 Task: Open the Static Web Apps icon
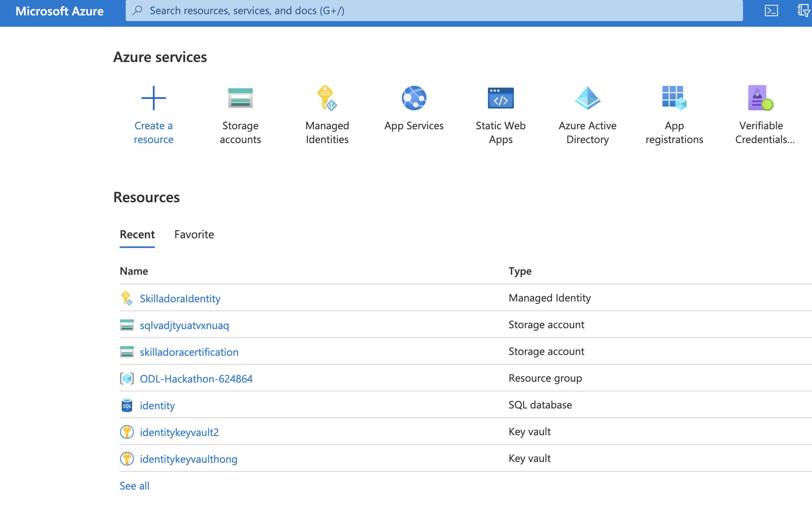(x=501, y=98)
